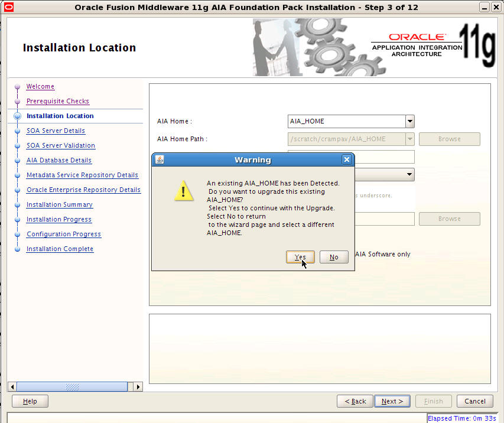Close the Warning dialog with X
The image size is (504, 423).
pyautogui.click(x=346, y=160)
